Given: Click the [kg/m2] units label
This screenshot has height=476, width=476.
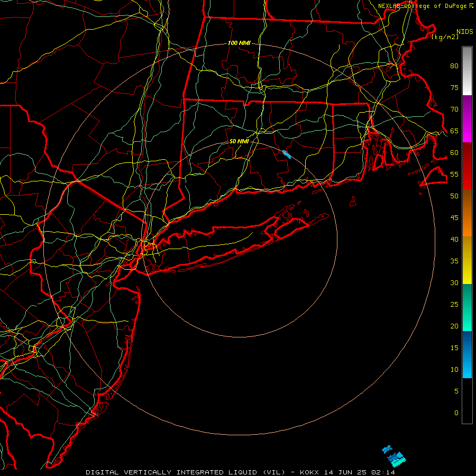Looking at the screenshot, I should tap(445, 37).
